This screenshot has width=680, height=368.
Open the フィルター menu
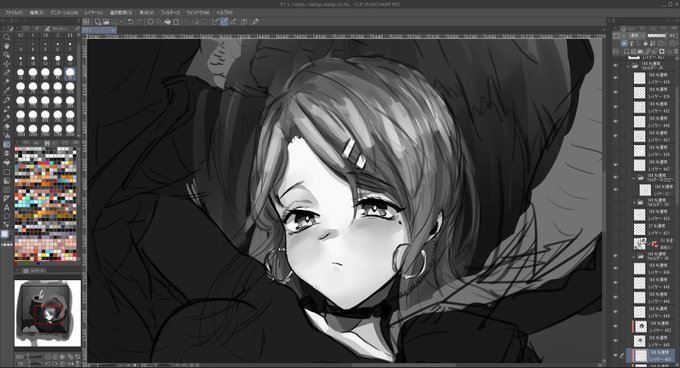[x=170, y=13]
